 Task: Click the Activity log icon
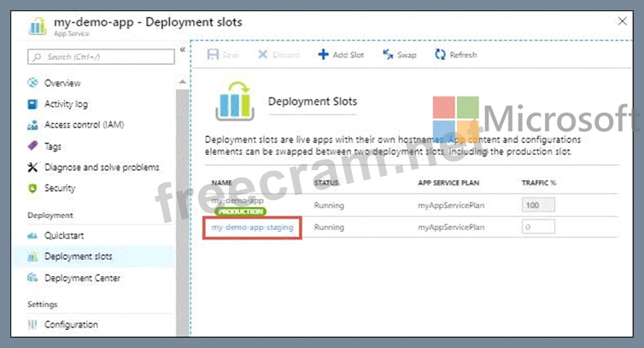32,104
